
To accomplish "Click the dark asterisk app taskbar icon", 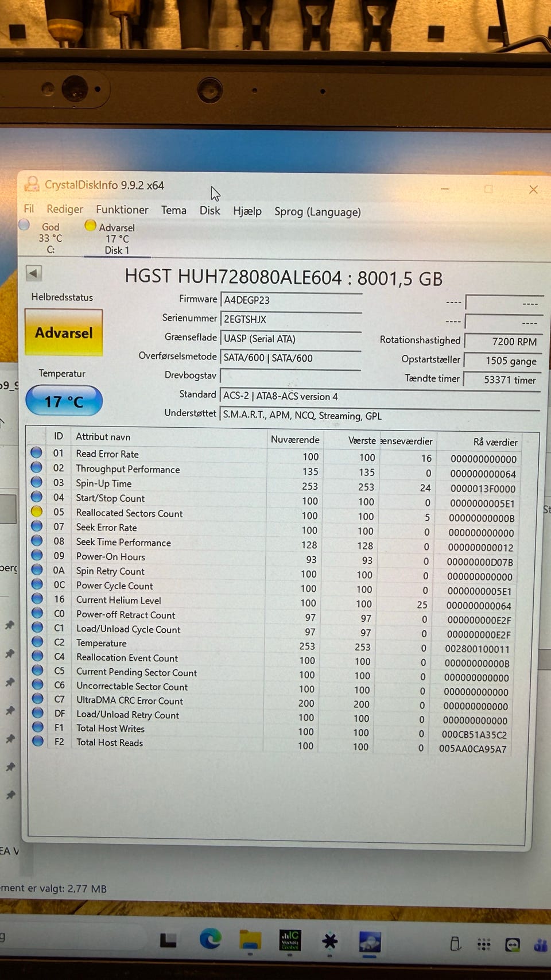I will 329,941.
